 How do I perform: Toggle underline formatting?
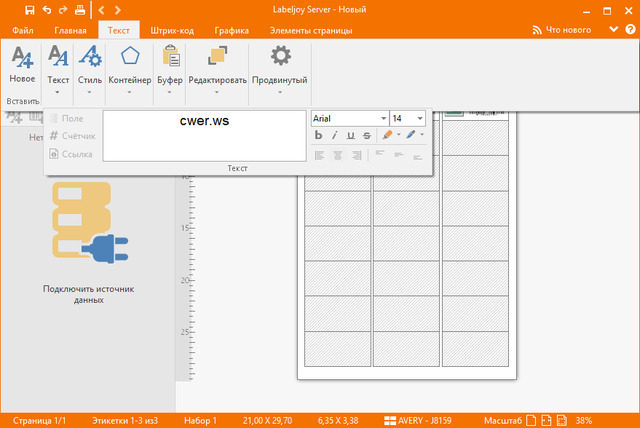(x=351, y=135)
